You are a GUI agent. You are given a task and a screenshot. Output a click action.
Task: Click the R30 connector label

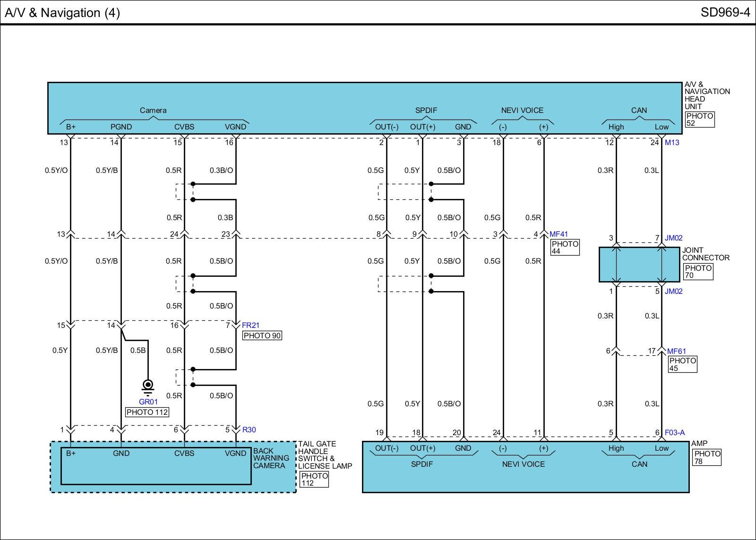[249, 429]
